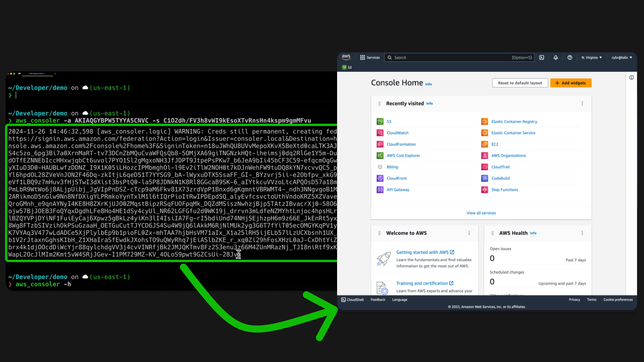644x362 pixels.
Task: Open Training and certification link
Action: click(x=425, y=283)
